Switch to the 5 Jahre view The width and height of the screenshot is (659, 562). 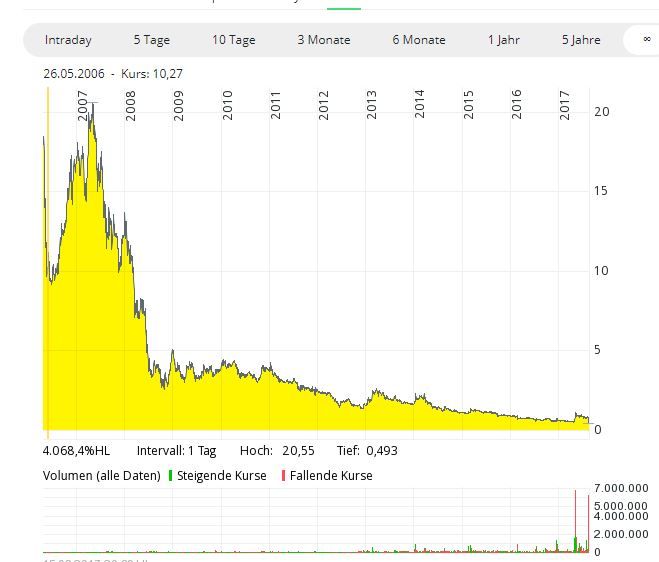click(x=581, y=40)
